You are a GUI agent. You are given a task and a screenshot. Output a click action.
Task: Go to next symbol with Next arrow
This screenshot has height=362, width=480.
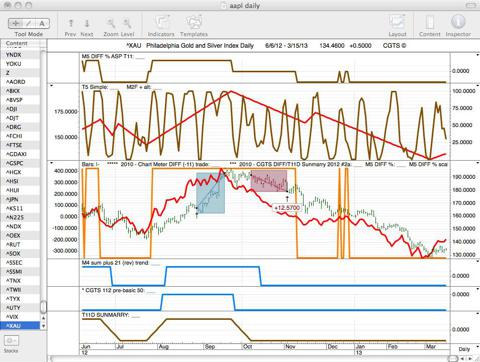click(87, 23)
